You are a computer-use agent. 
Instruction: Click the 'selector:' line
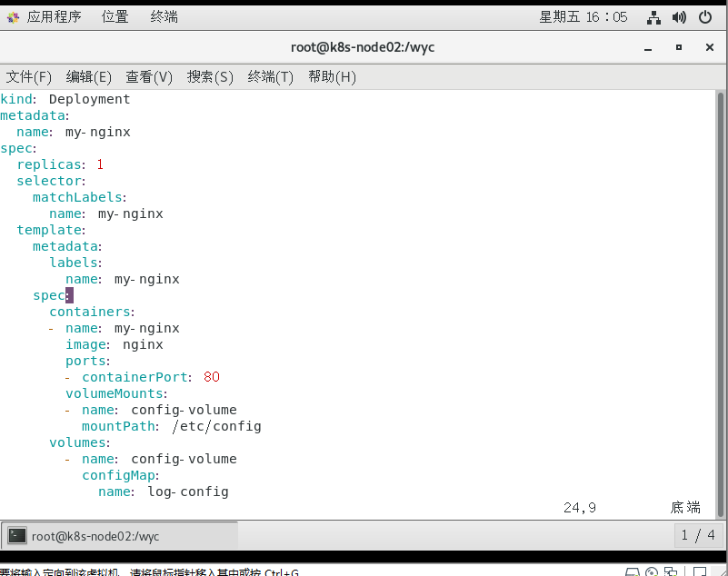coord(51,181)
